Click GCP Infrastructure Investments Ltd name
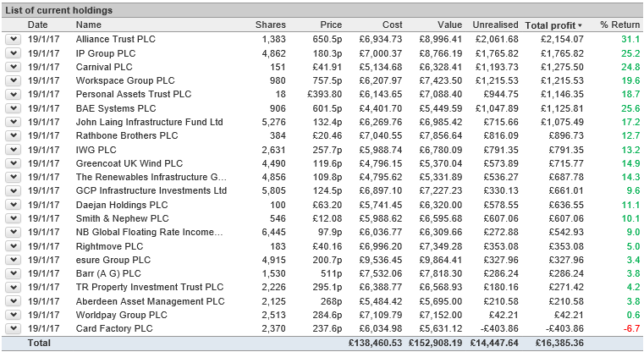This screenshot has height=352, width=644. (151, 190)
